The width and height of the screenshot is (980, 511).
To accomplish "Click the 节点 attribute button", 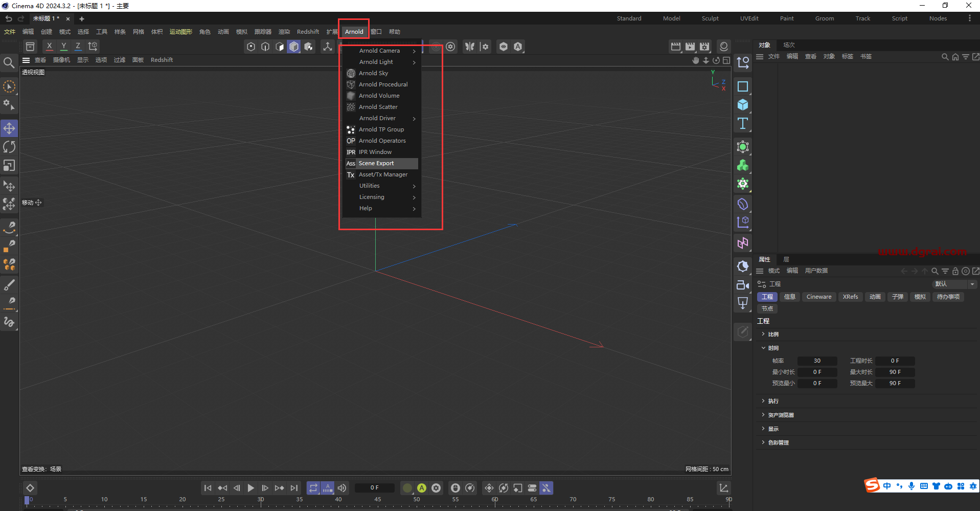I will click(767, 308).
